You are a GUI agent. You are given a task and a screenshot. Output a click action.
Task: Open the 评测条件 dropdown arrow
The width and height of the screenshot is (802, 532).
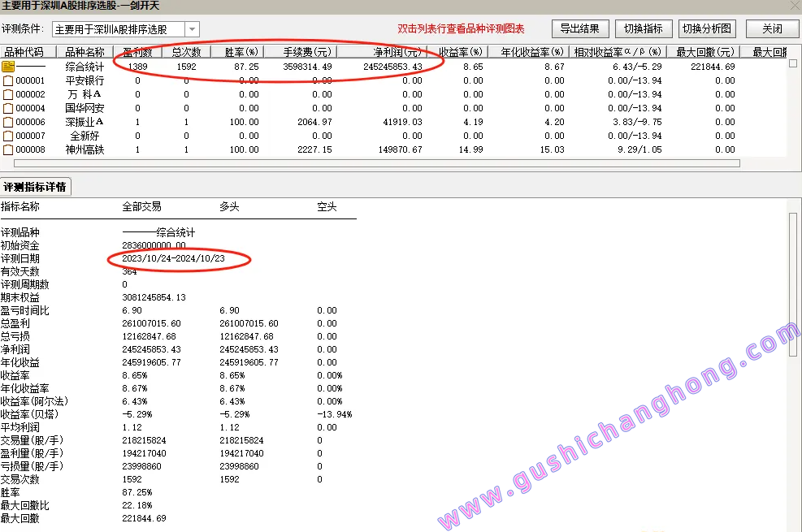pos(192,29)
